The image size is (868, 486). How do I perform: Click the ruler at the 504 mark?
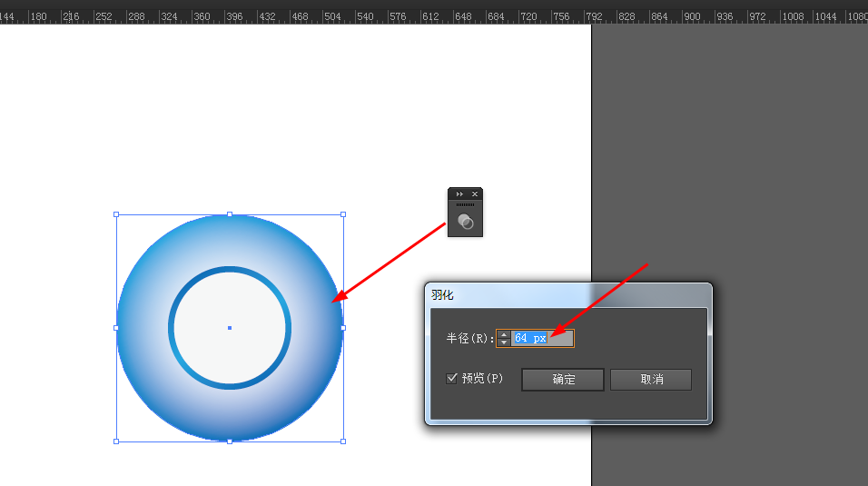point(332,16)
